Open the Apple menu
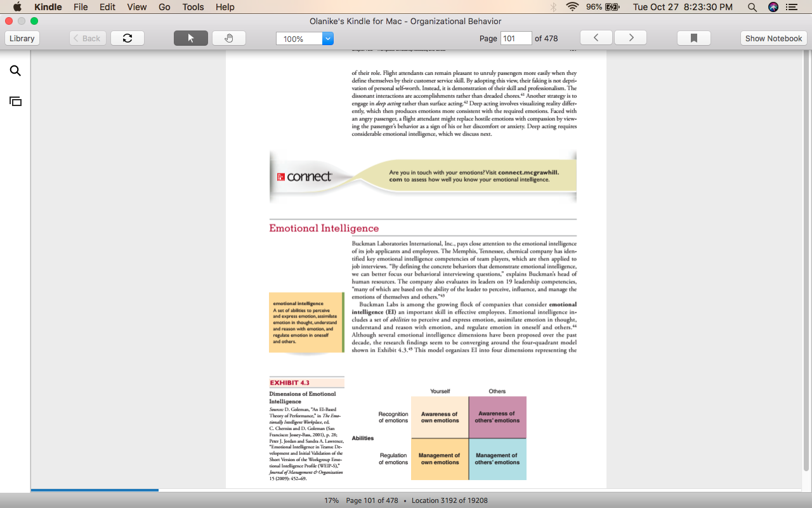Viewport: 812px width, 508px height. [17, 7]
